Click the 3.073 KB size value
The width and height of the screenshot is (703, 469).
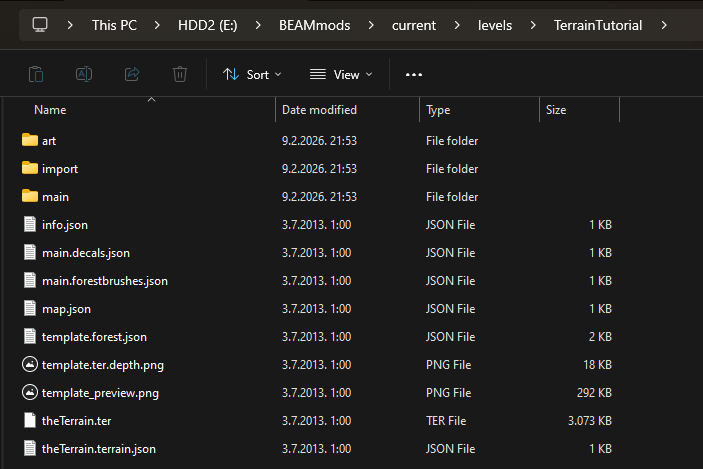pos(590,421)
